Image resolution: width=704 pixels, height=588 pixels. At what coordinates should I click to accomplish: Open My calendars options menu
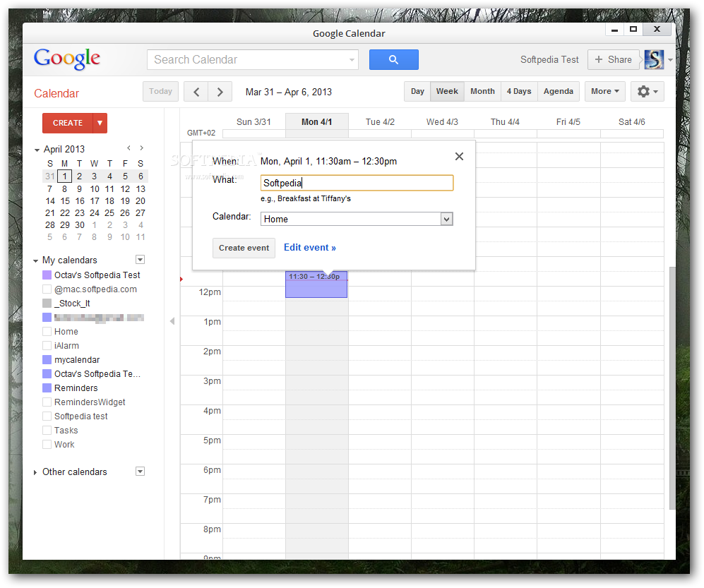click(x=140, y=260)
